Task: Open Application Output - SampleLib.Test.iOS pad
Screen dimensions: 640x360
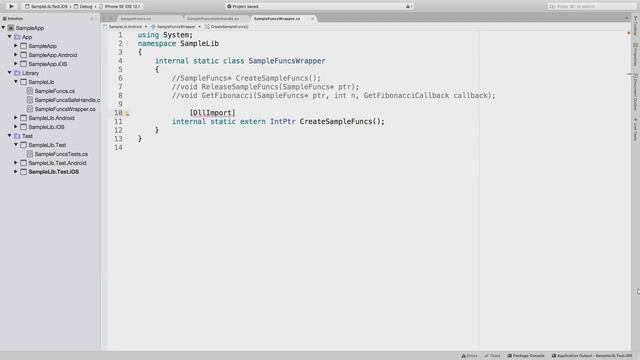Action: [x=592, y=356]
